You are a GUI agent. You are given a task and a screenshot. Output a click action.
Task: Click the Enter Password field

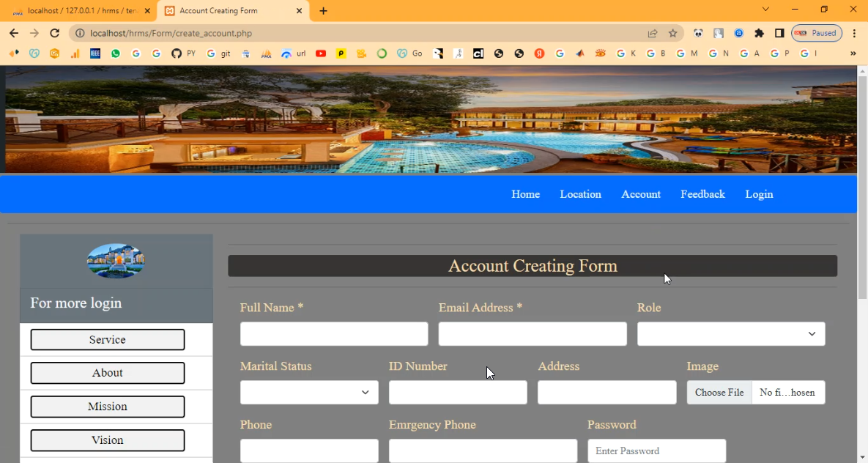[656, 451]
